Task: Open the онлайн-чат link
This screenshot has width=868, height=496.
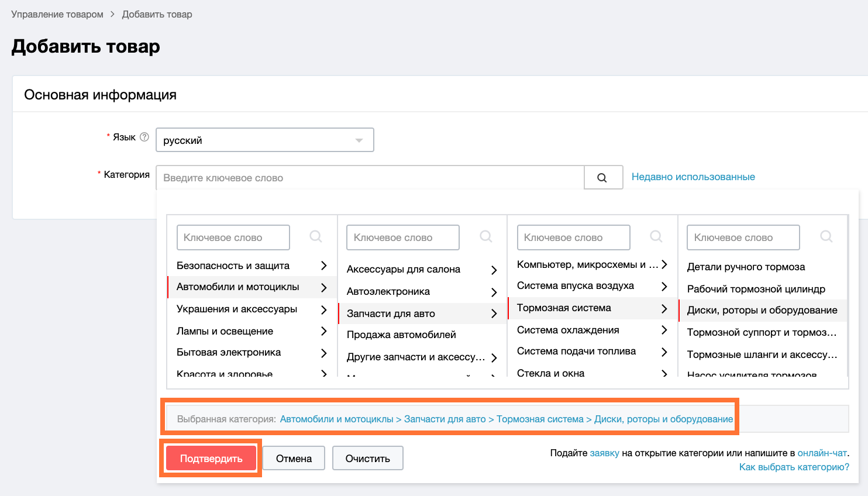Action: 822,453
